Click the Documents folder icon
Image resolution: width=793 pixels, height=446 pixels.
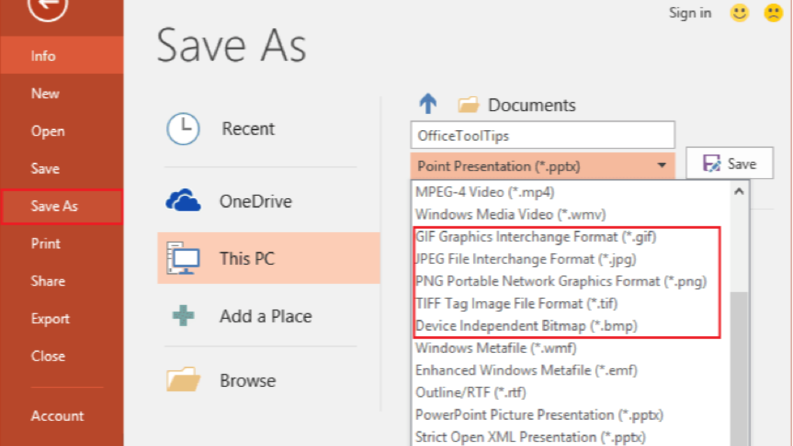[x=468, y=105]
